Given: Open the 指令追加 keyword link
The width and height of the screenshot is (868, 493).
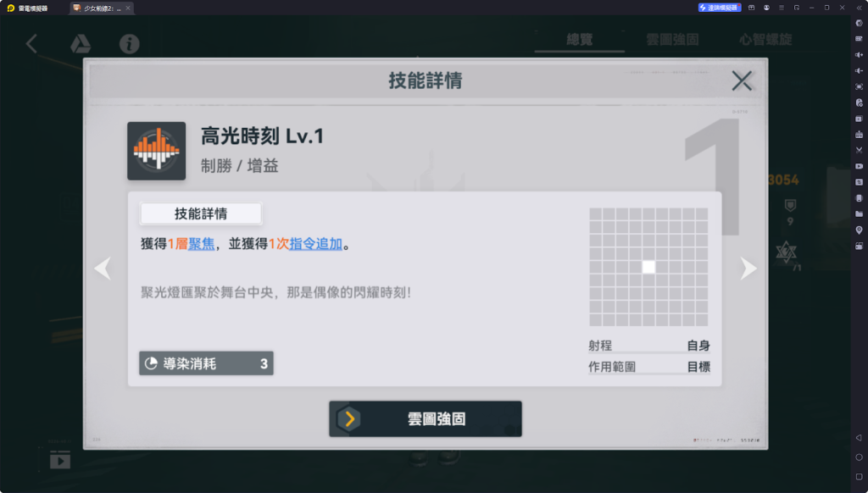Looking at the screenshot, I should [x=315, y=243].
